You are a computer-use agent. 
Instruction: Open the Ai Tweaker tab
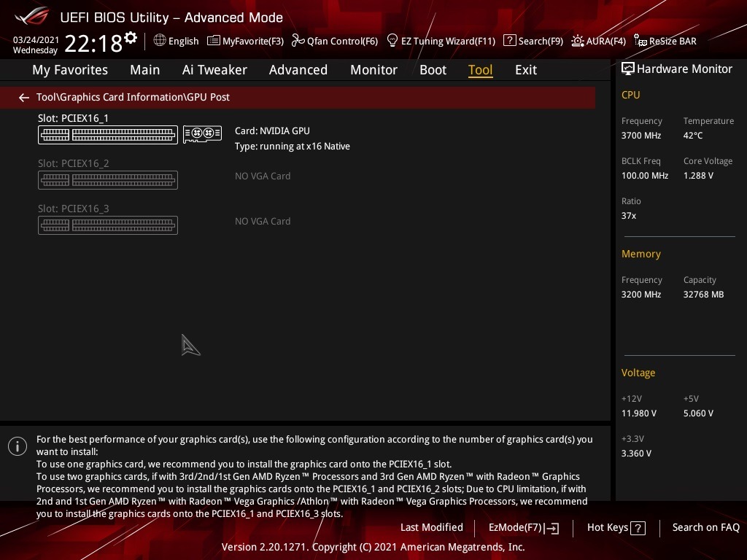pyautogui.click(x=214, y=70)
